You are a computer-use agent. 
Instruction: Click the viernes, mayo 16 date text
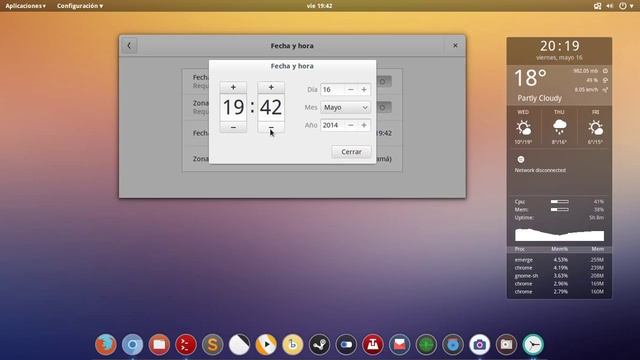click(x=559, y=58)
